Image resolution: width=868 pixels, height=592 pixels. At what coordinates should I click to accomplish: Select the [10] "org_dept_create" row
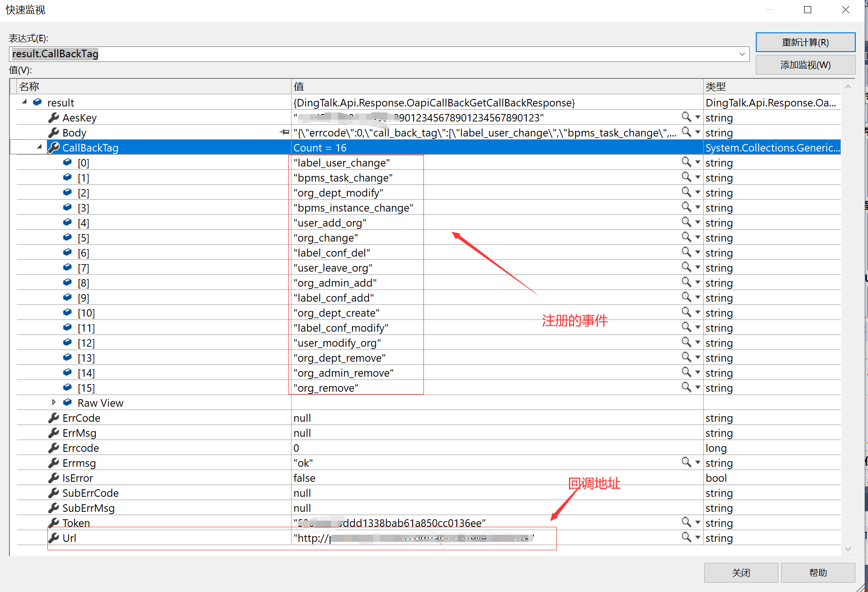pyautogui.click(x=429, y=312)
